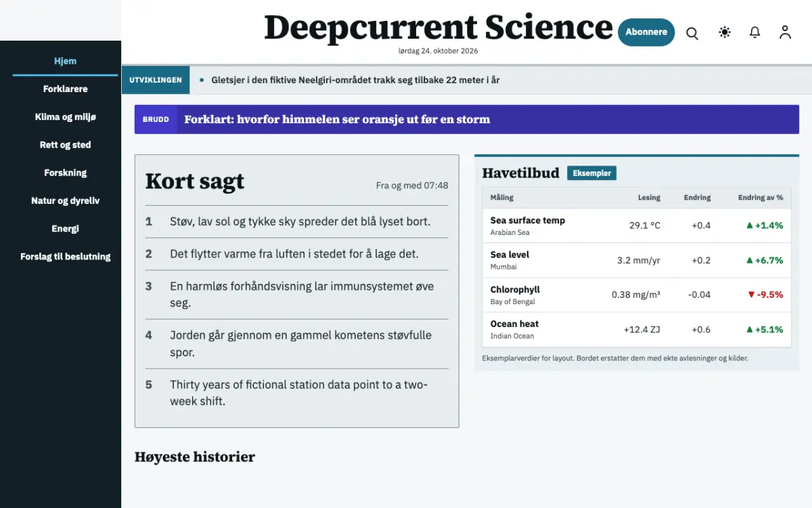Viewport: 812px width, 508px height.
Task: Toggle light/dark theme sun icon
Action: [725, 32]
